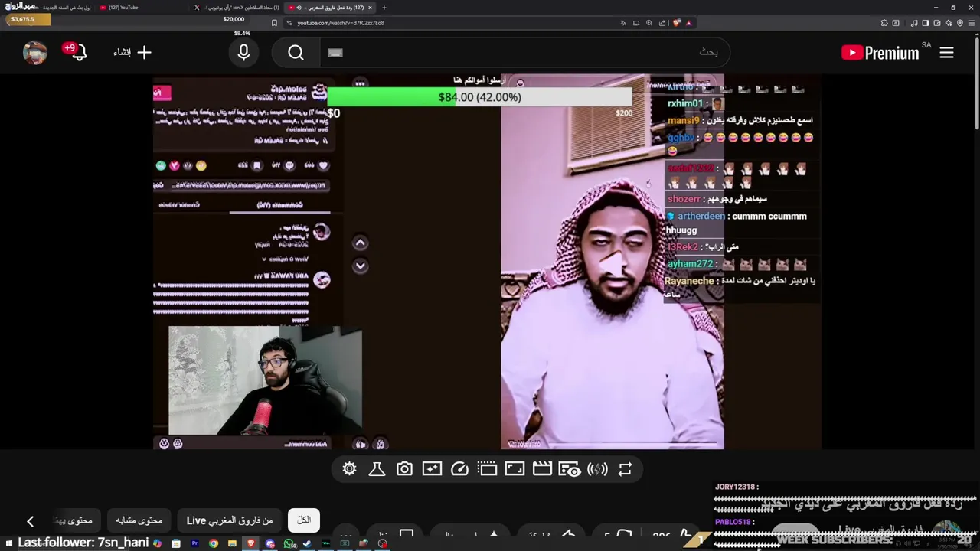Open Microsoft Store from taskbar
The image size is (980, 551).
pos(176,543)
